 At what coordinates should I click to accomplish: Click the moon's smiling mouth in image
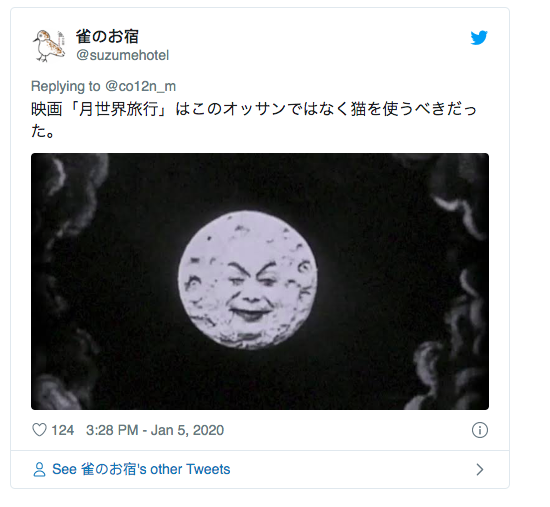[x=251, y=313]
